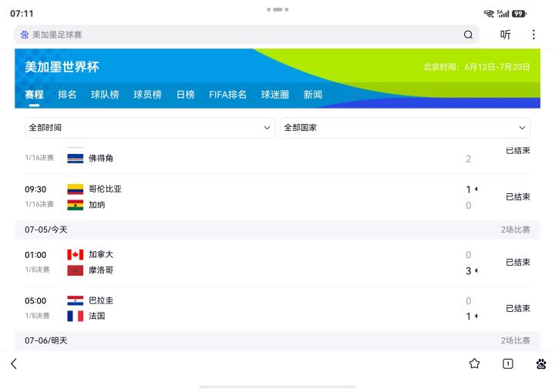
Task: Open the three-dot more options menu
Action: (533, 35)
